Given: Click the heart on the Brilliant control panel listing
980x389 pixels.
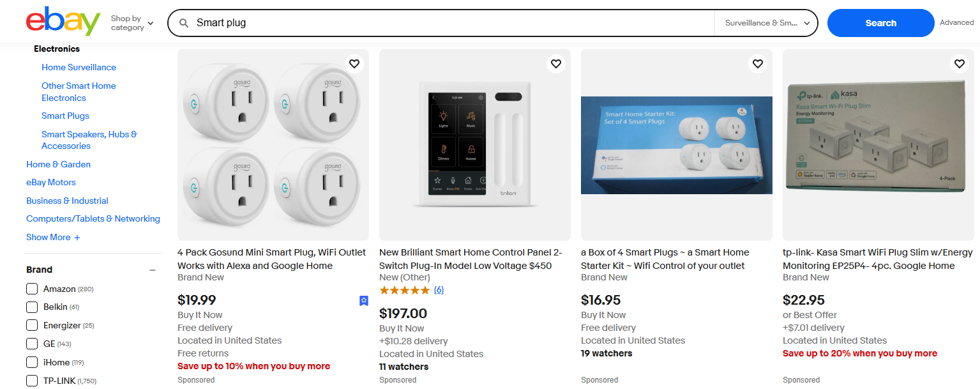Looking at the screenshot, I should coord(555,64).
